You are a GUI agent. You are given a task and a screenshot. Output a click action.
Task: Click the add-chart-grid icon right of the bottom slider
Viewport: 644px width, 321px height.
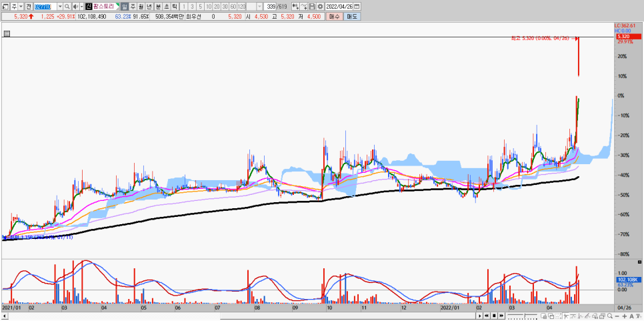pyautogui.click(x=544, y=316)
